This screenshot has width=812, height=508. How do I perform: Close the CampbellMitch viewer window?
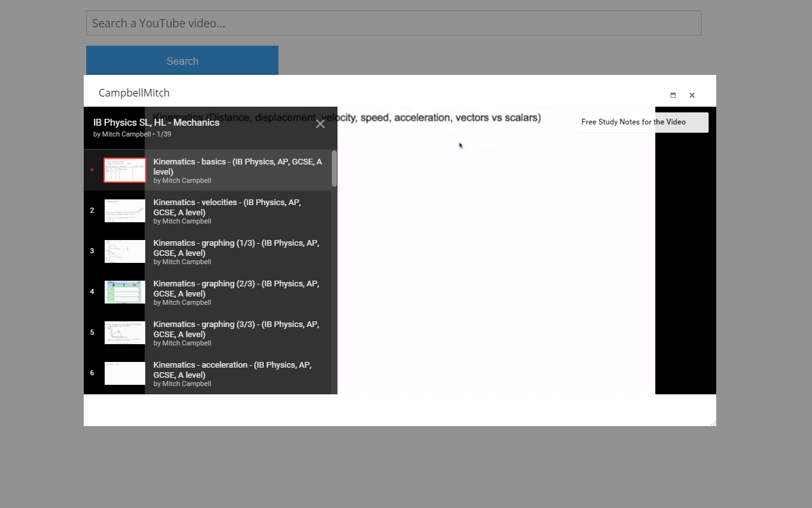click(x=691, y=95)
